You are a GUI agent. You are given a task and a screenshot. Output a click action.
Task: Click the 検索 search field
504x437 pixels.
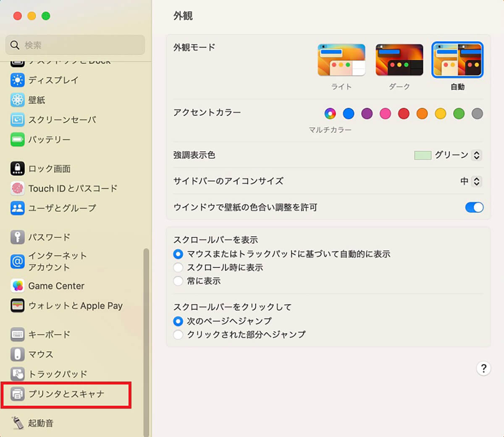75,45
